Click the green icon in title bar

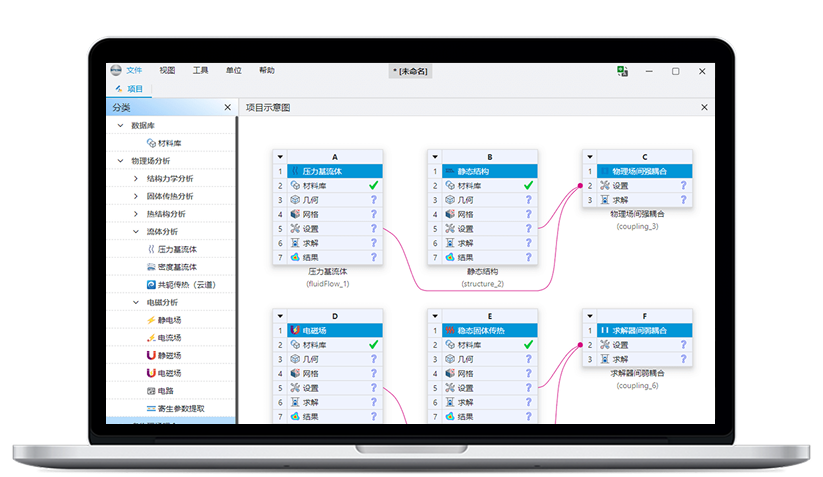[622, 71]
